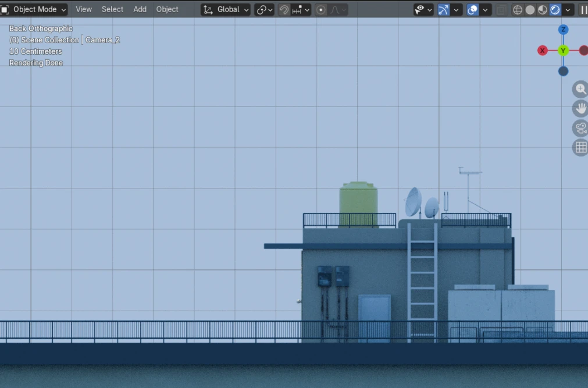Screen dimensions: 588x388
Task: Open the Object menu
Action: (168, 9)
